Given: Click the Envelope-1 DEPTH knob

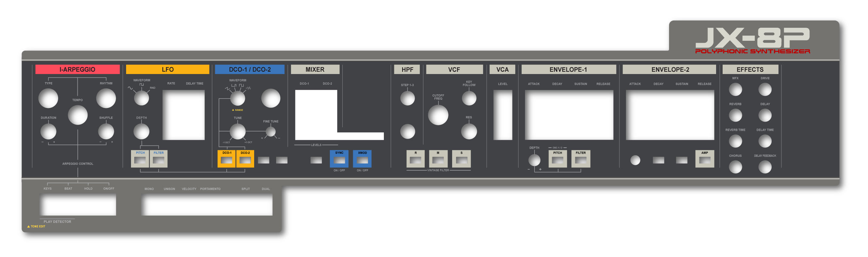Looking at the screenshot, I should tap(534, 160).
